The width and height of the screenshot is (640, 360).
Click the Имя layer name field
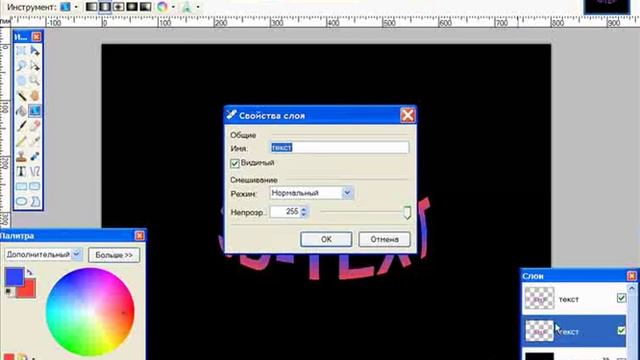coord(339,147)
